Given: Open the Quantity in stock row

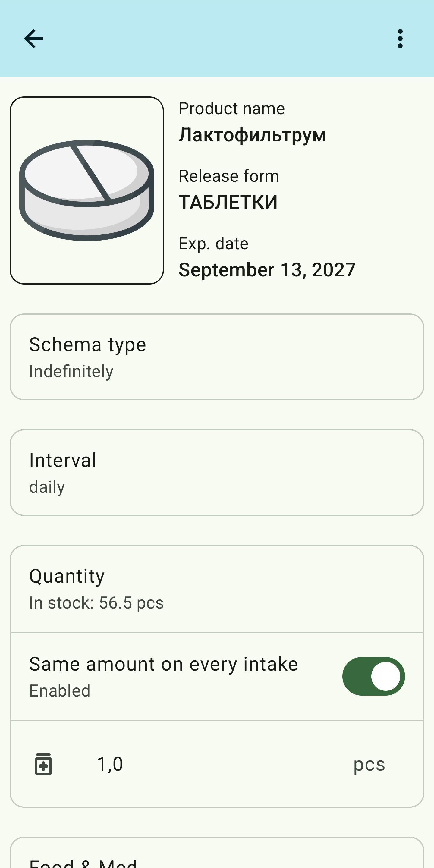Looking at the screenshot, I should pos(217,589).
